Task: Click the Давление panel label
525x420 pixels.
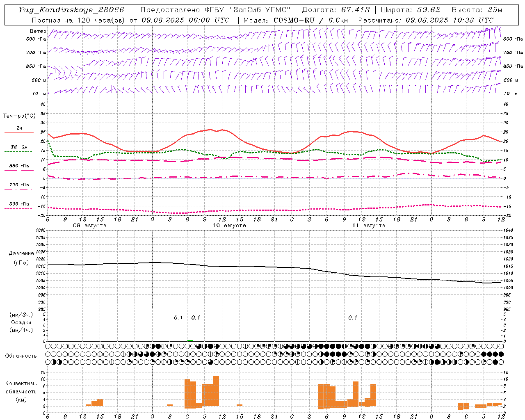Action: (21, 253)
